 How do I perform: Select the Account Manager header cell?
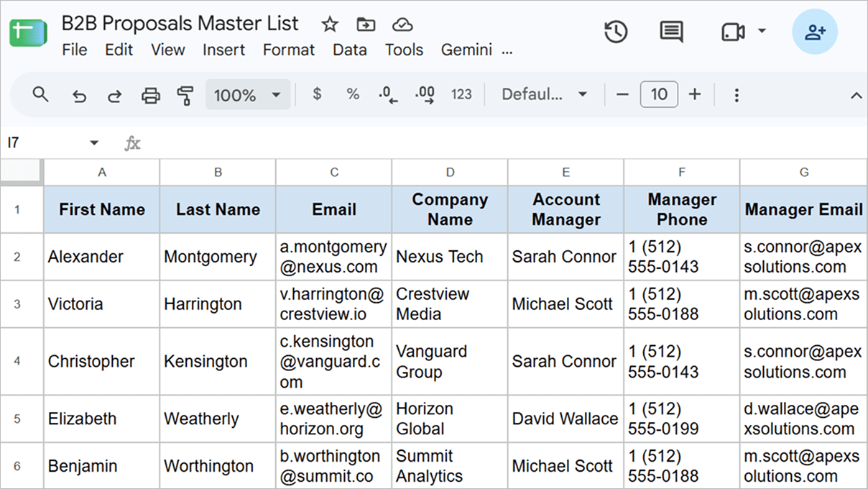coord(566,209)
